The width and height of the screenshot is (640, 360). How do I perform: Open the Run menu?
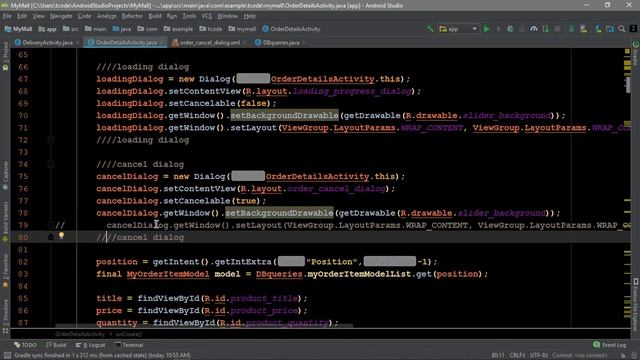(x=172, y=16)
